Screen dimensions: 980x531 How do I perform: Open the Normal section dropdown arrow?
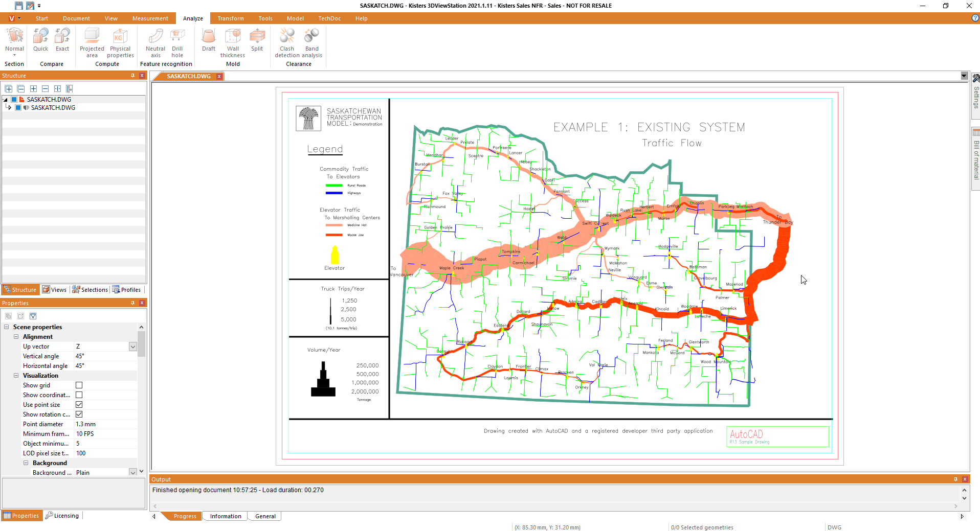(x=14, y=55)
